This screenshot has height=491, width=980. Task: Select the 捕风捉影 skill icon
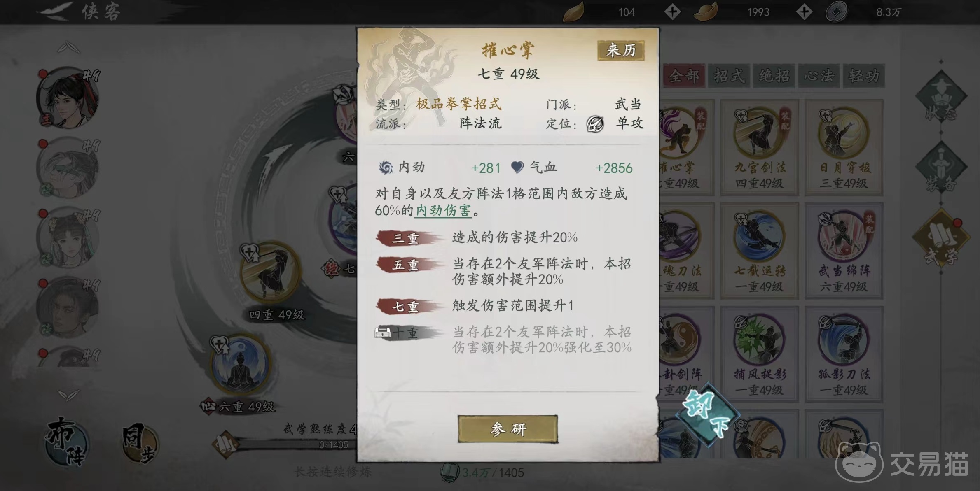tap(760, 340)
